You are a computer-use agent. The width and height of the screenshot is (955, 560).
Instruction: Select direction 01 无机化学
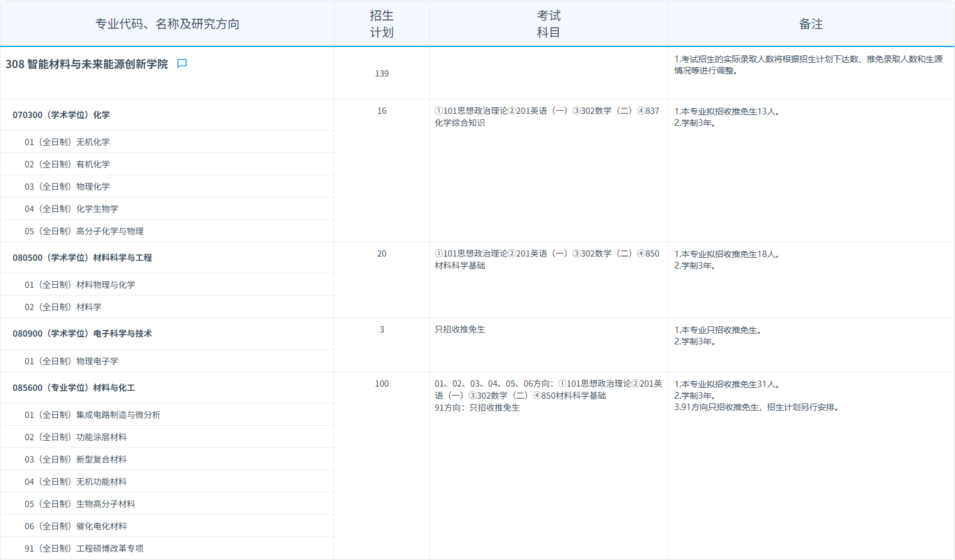(x=67, y=142)
